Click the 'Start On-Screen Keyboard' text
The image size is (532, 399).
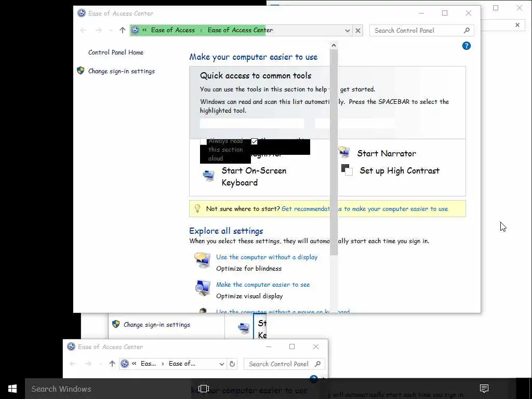254,177
